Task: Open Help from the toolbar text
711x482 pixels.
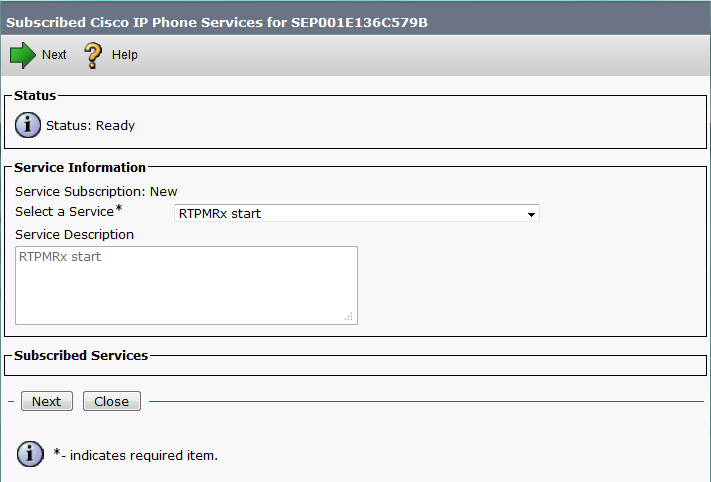Action: click(x=125, y=55)
